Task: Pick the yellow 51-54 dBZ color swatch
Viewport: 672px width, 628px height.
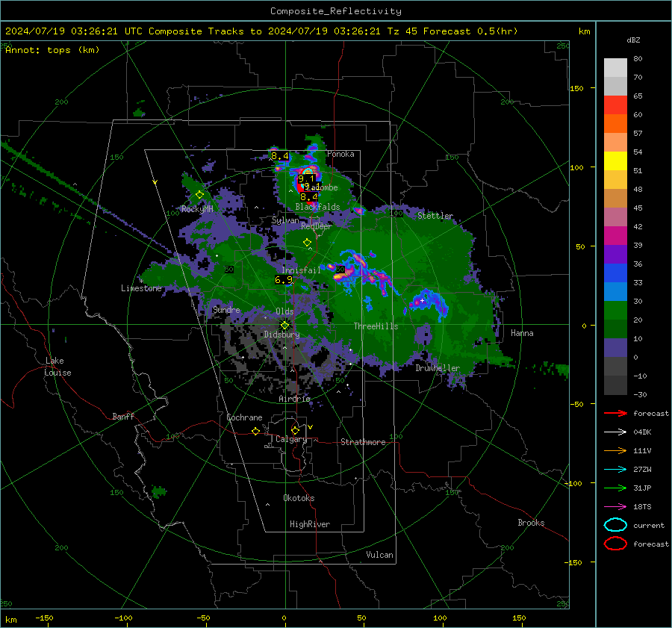Action: coord(615,161)
